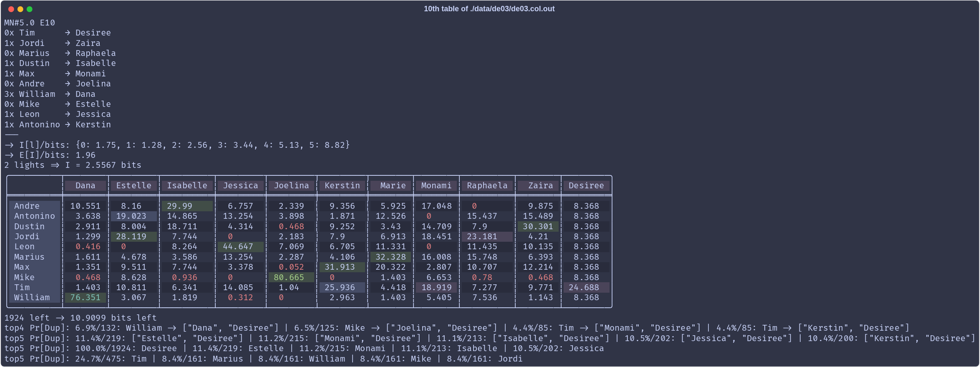Click the green zoom window button
Screen dimensions: 980x367
(x=30, y=9)
